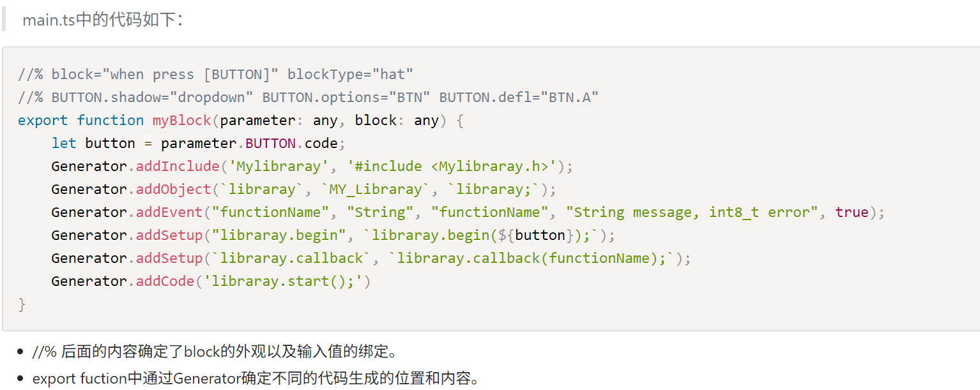Click the BUTTON.defl="BTN.A" annotation
The image size is (980, 390).
click(x=519, y=98)
